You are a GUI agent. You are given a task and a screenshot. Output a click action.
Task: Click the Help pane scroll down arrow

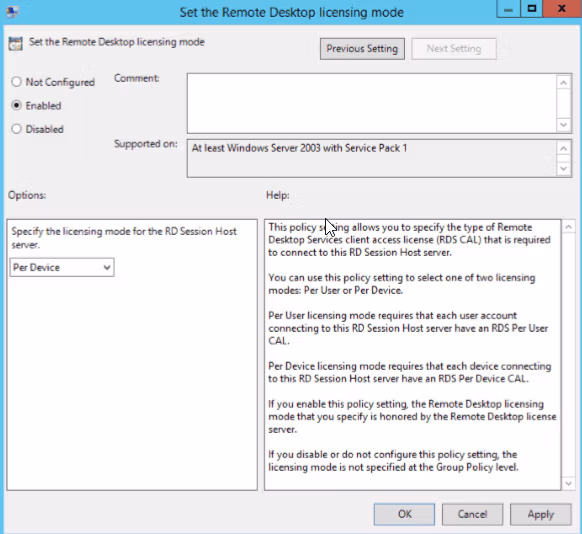568,483
